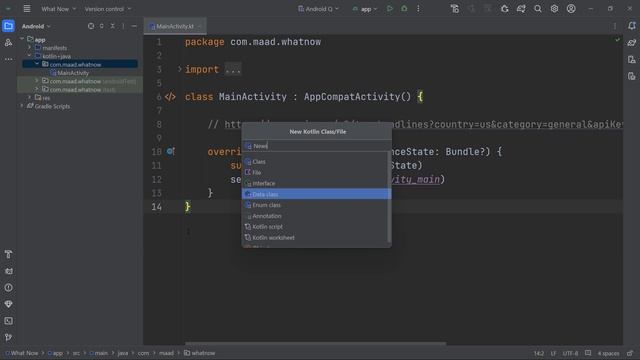640x360 pixels.
Task: Debug the app with the bug icon
Action: pos(404,9)
